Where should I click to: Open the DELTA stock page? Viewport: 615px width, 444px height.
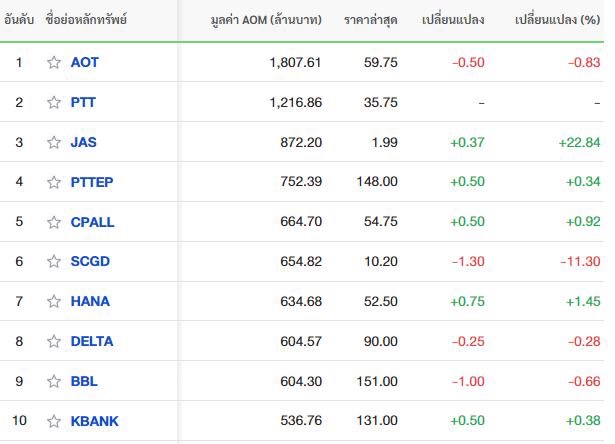pyautogui.click(x=92, y=341)
